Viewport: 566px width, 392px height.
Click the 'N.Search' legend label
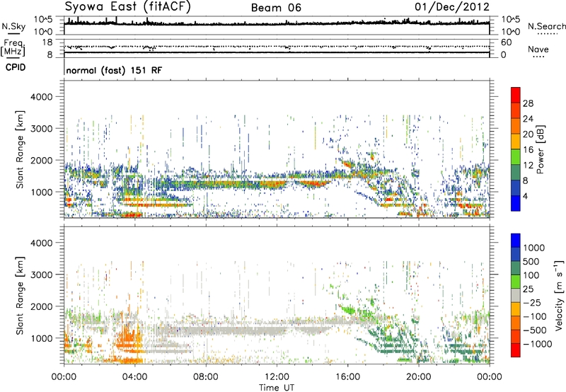(547, 26)
